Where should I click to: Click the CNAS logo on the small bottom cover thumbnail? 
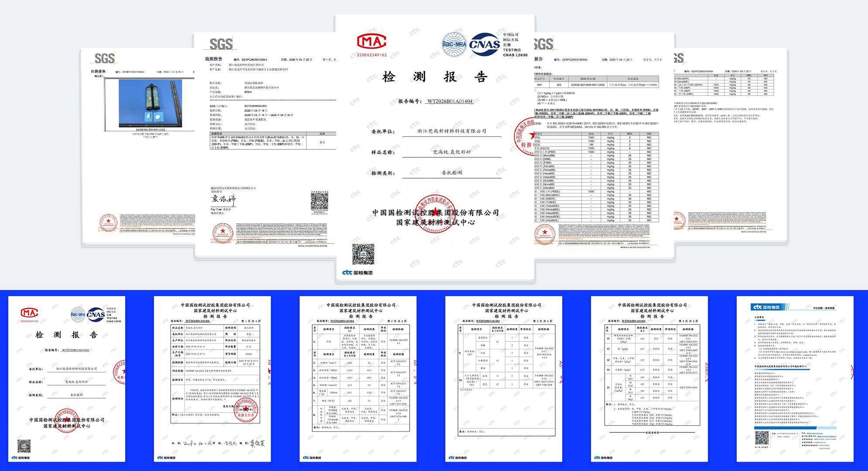click(96, 314)
